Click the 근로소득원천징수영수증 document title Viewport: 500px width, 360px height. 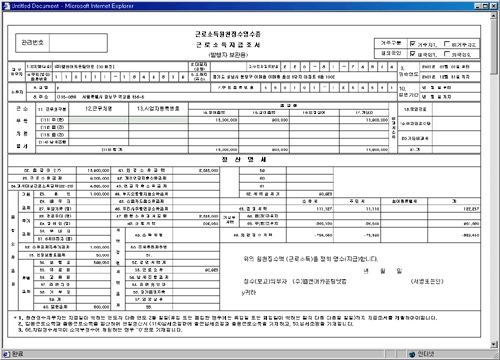228,34
